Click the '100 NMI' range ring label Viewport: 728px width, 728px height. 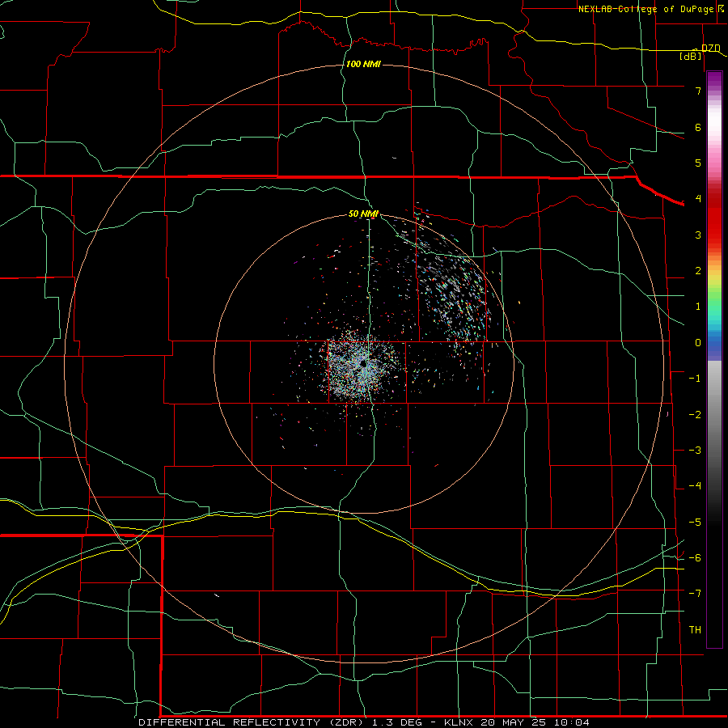pos(363,64)
